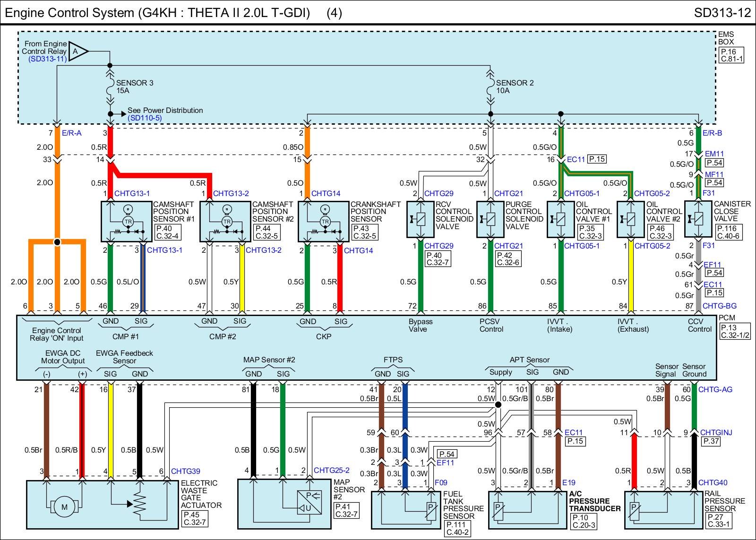Viewport: 756px width, 540px height.
Task: Click the motor symbol in Electric Waste Gate Actuator
Action: [x=64, y=507]
